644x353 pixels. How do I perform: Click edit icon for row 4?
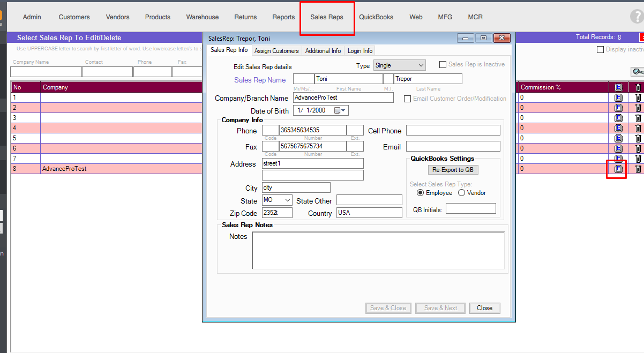pyautogui.click(x=618, y=128)
